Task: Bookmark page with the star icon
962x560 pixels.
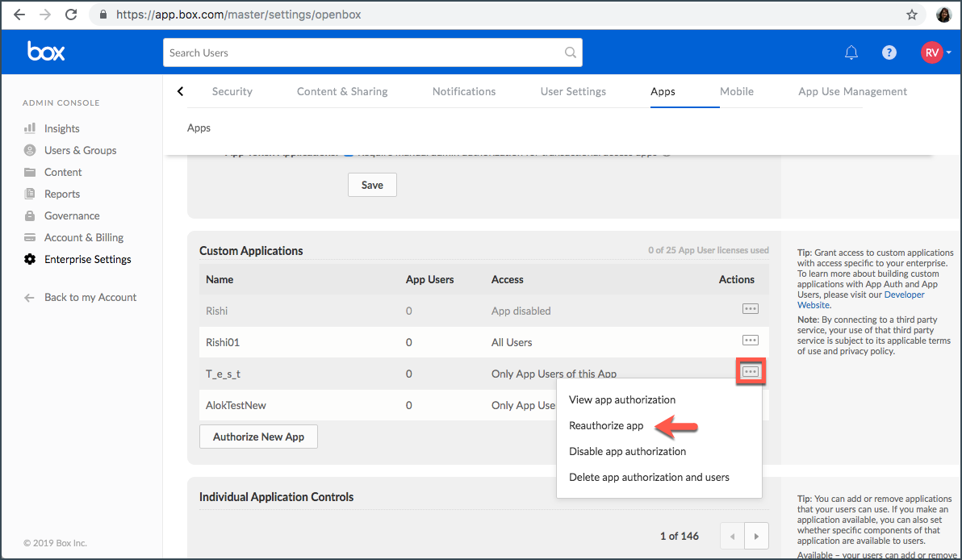Action: 912,15
